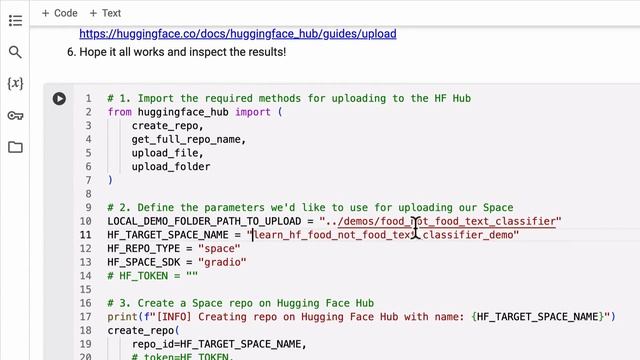This screenshot has height=360, width=640.
Task: Click the "gradio" string on line 13
Action: (222, 262)
